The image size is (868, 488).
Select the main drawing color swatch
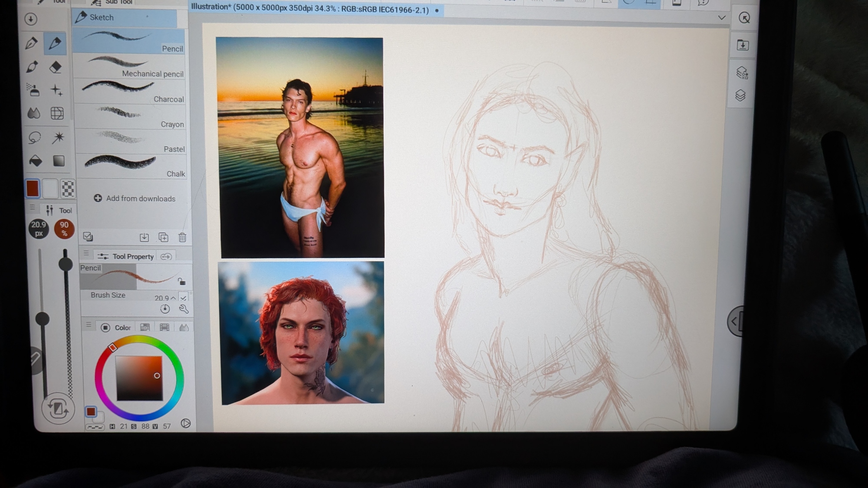pos(33,189)
